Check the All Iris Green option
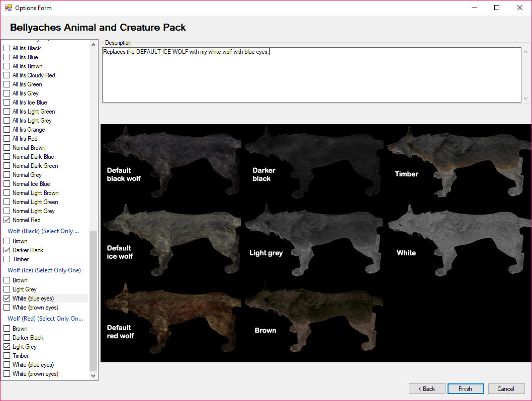 tap(7, 84)
